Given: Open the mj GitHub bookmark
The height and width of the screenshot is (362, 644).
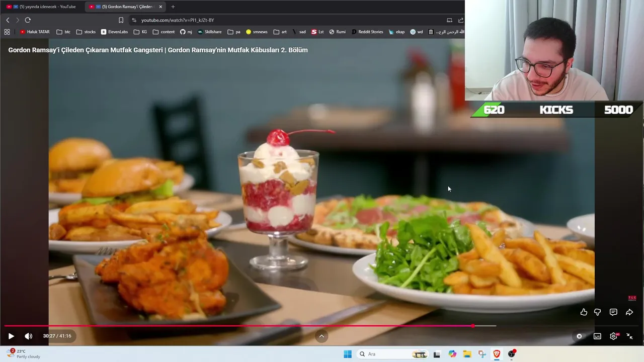Looking at the screenshot, I should tap(186, 32).
